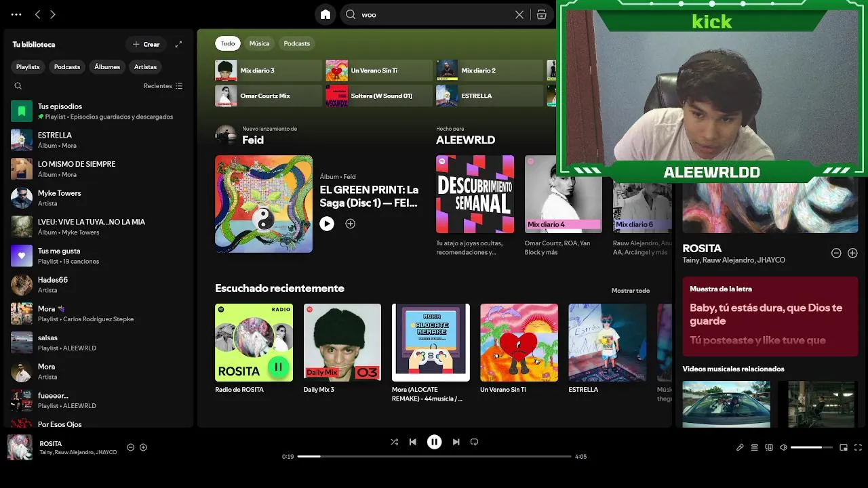The width and height of the screenshot is (868, 488).
Task: Filter library by Álbumes
Action: [107, 66]
